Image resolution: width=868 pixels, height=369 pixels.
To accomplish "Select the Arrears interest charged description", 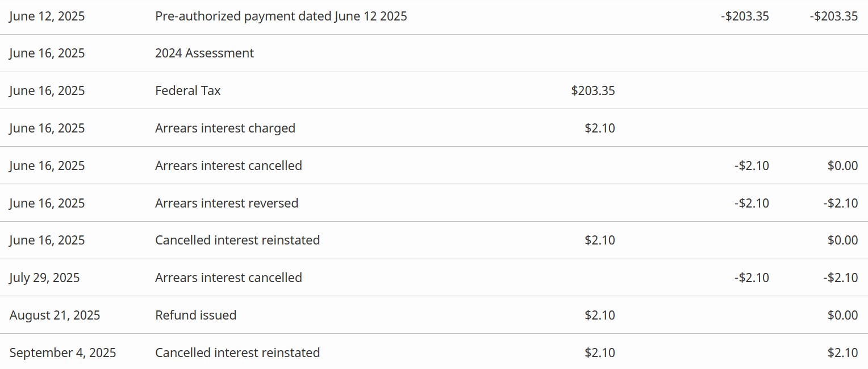I will pyautogui.click(x=225, y=128).
